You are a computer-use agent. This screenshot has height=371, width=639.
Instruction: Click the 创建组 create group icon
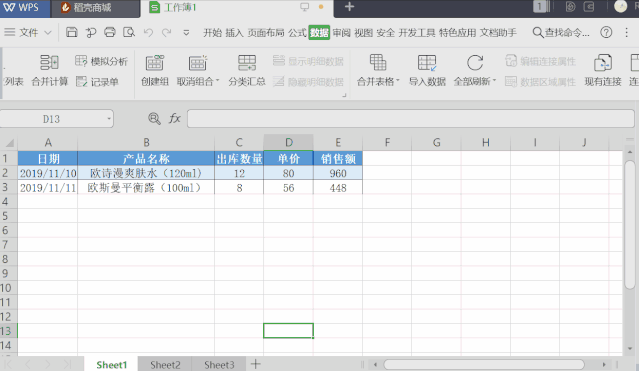[155, 63]
